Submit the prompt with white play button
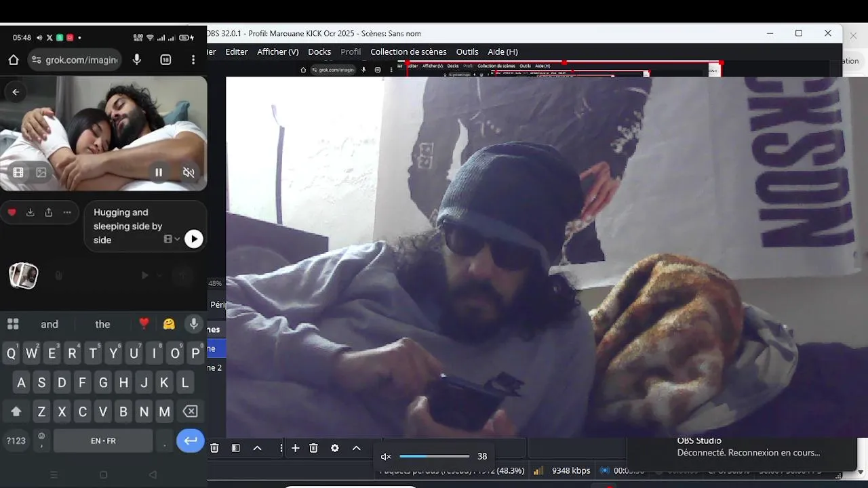The height and width of the screenshot is (488, 868). pos(194,239)
